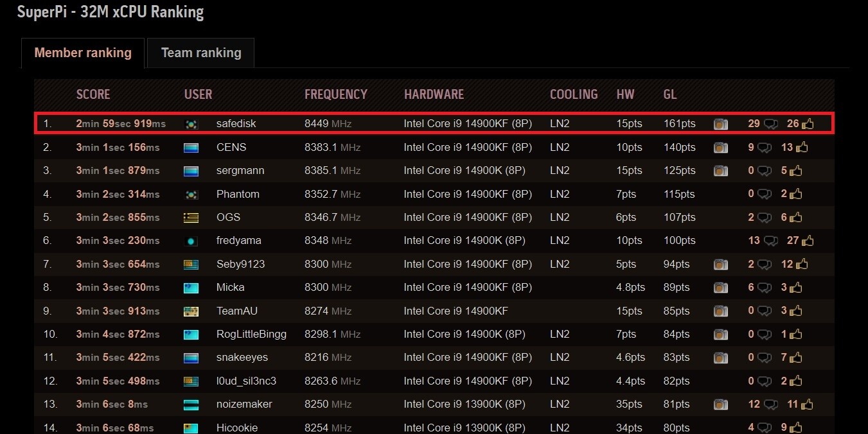
Task: Click the HW column header
Action: click(625, 94)
